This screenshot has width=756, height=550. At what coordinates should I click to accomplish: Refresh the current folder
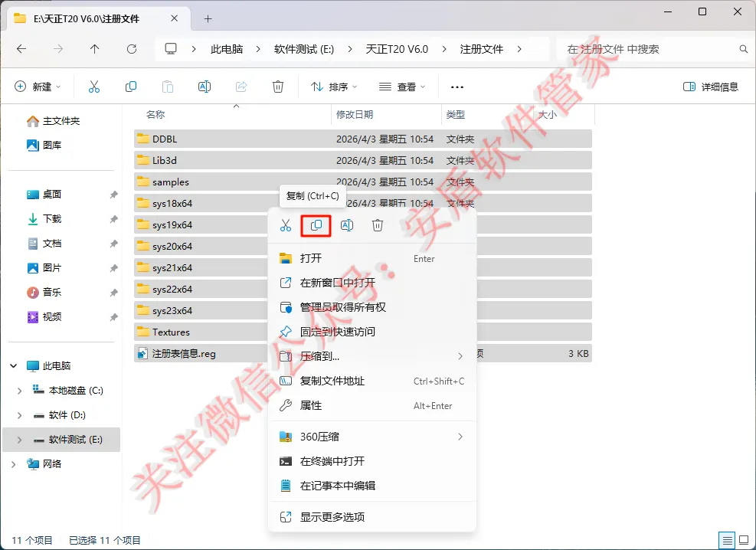[x=132, y=49]
